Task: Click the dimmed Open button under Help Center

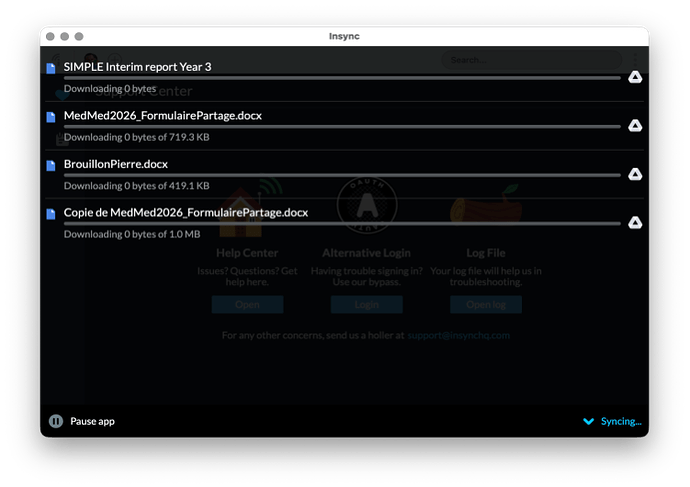Action: tap(247, 304)
